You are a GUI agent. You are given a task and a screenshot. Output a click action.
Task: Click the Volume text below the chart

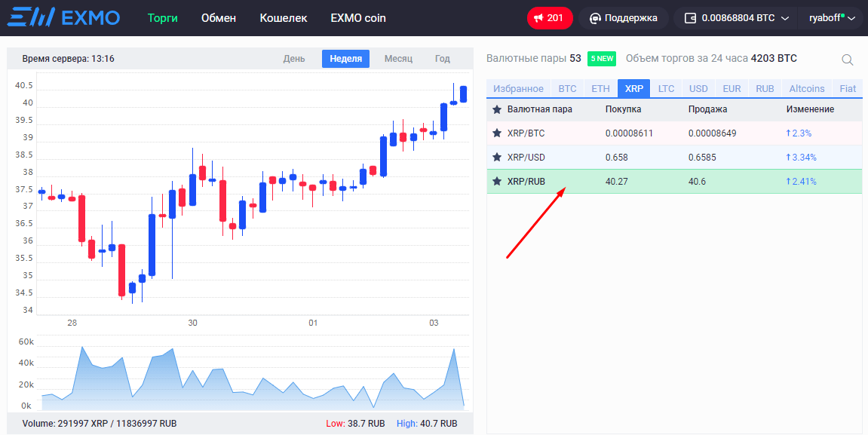coord(100,424)
